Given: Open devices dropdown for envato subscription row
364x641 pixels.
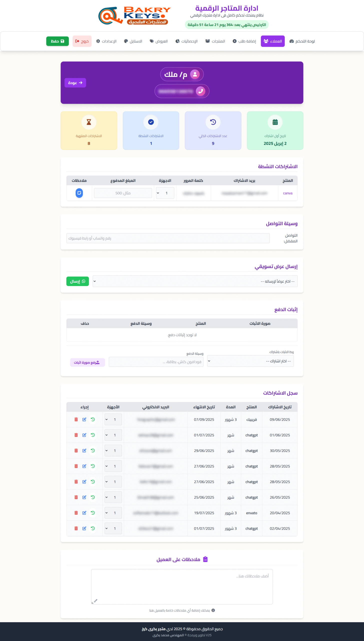Looking at the screenshot, I should (x=113, y=513).
